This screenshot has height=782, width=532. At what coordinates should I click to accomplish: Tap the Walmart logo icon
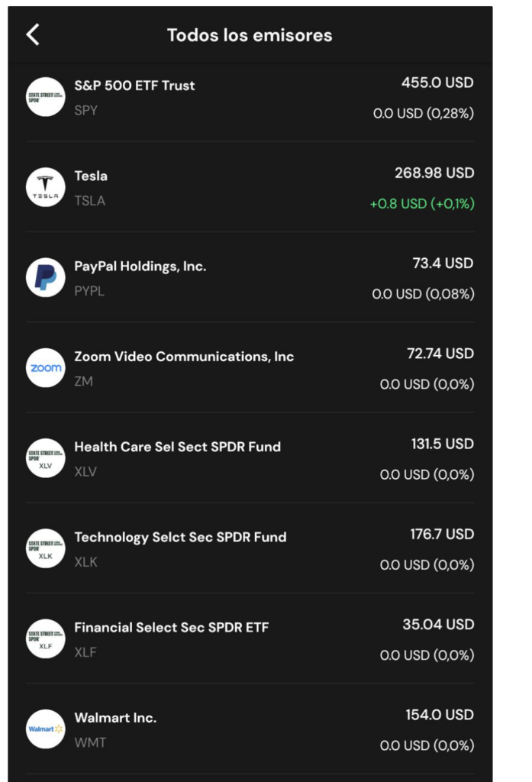45,729
